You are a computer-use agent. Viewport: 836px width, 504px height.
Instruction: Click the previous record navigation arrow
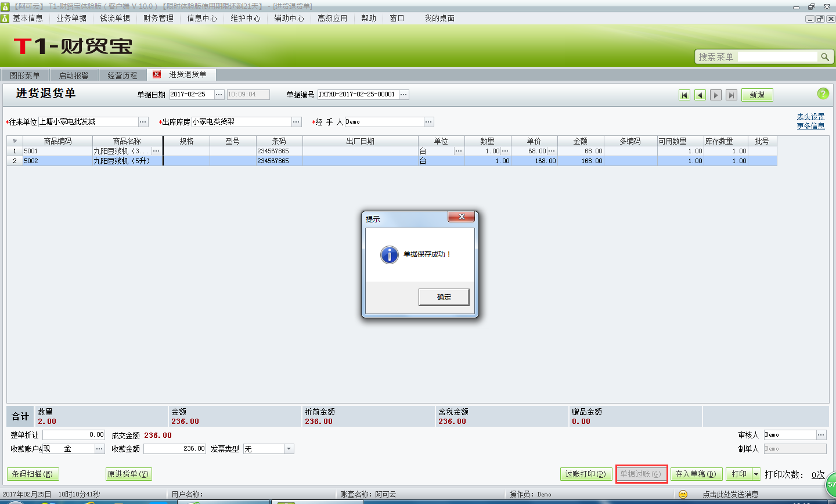pyautogui.click(x=700, y=95)
